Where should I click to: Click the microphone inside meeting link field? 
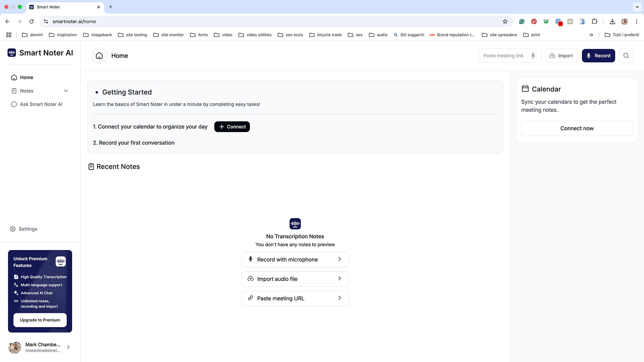click(x=533, y=56)
